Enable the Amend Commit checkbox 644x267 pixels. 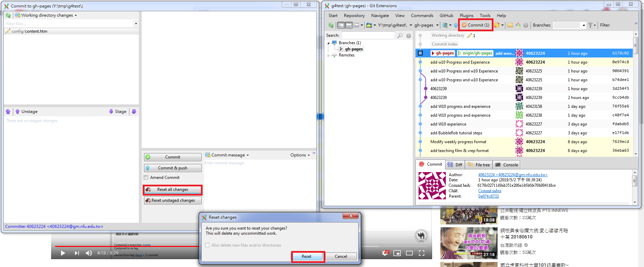click(x=146, y=178)
